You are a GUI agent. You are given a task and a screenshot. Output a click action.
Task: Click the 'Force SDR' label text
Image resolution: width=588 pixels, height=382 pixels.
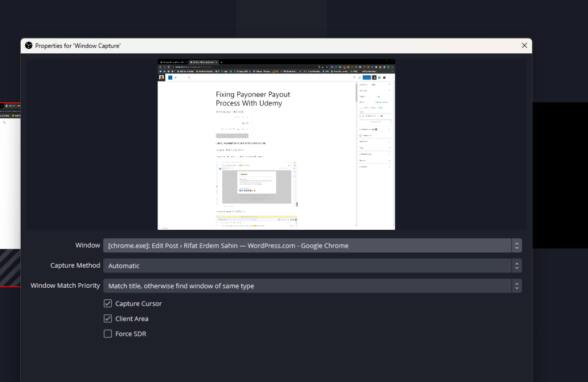point(130,334)
